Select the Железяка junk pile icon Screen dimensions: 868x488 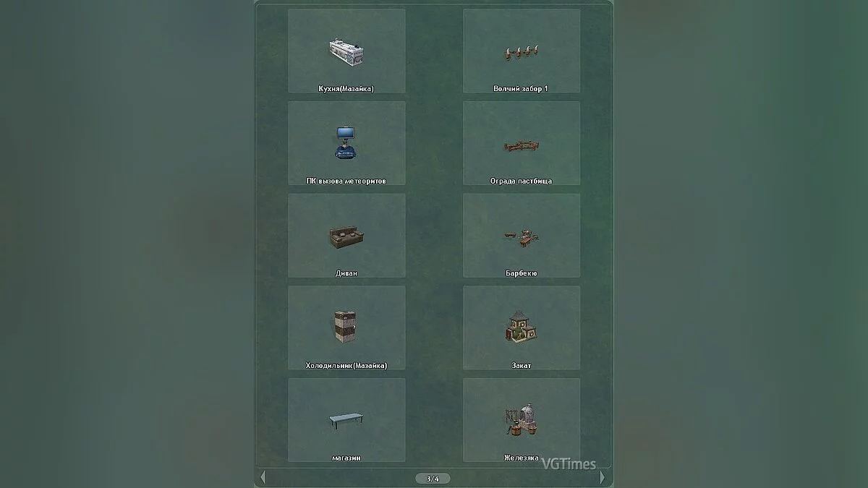click(x=522, y=419)
